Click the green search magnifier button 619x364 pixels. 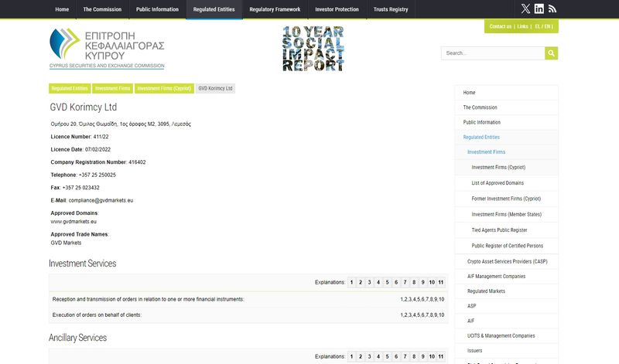551,53
